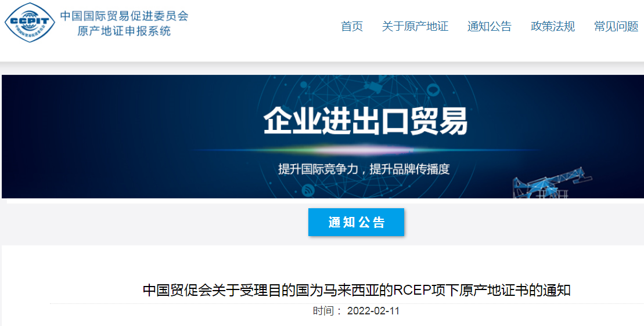Click the chat bubble icon in banner

pyautogui.click(x=433, y=89)
